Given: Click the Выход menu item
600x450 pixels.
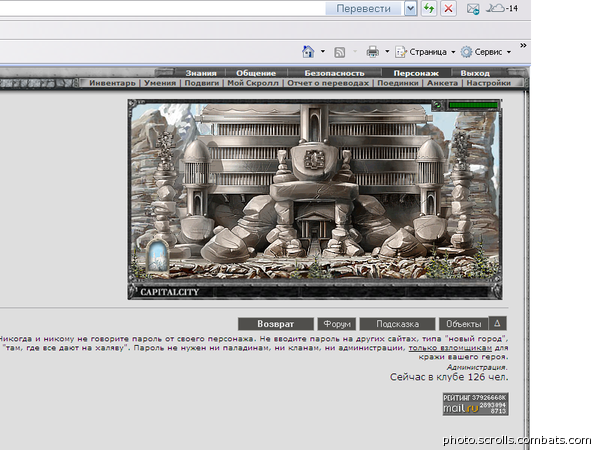Looking at the screenshot, I should coord(475,73).
